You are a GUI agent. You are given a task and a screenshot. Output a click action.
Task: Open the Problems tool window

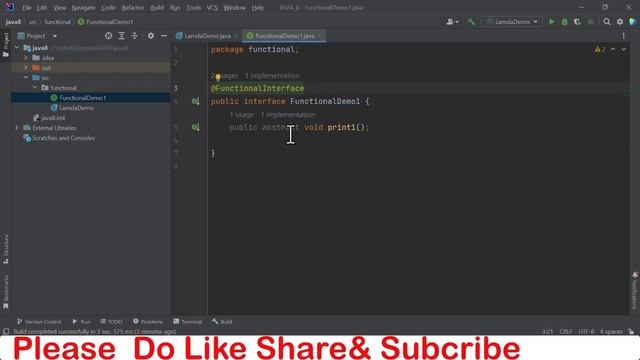(x=148, y=322)
